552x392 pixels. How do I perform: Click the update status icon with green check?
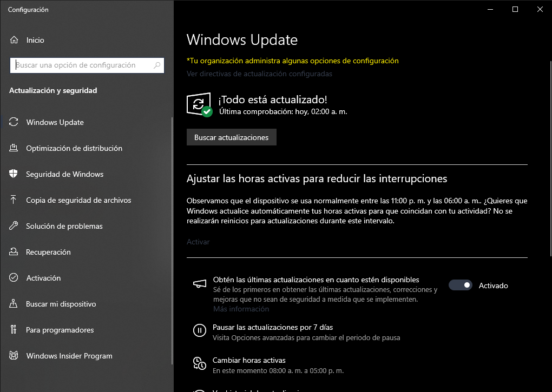pos(199,105)
